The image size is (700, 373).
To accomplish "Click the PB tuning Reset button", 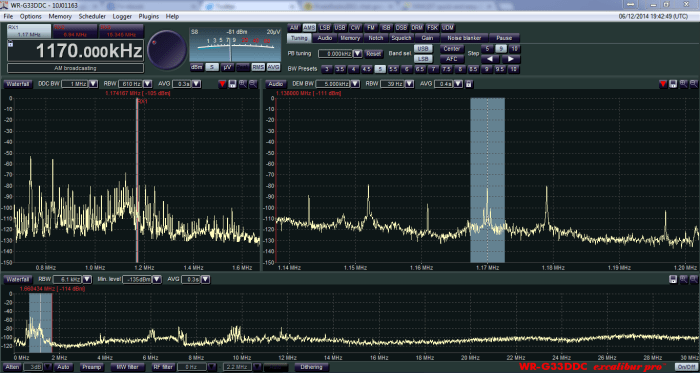I will tap(374, 54).
